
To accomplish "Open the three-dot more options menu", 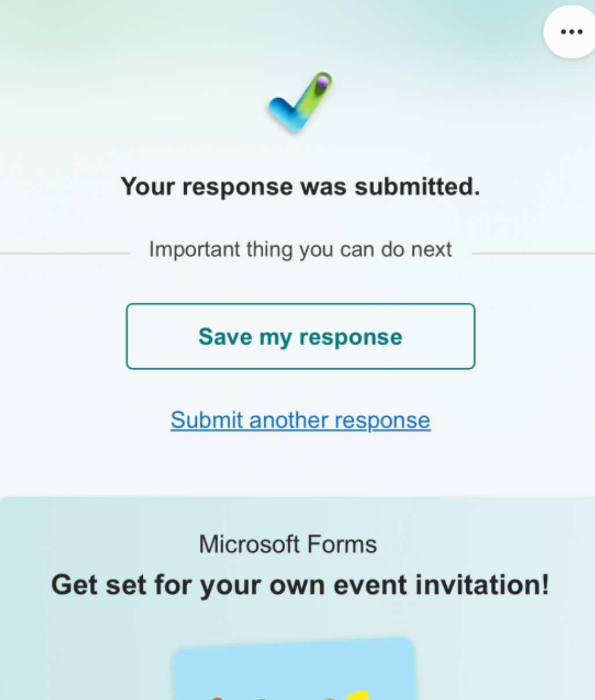I will click(x=571, y=32).
